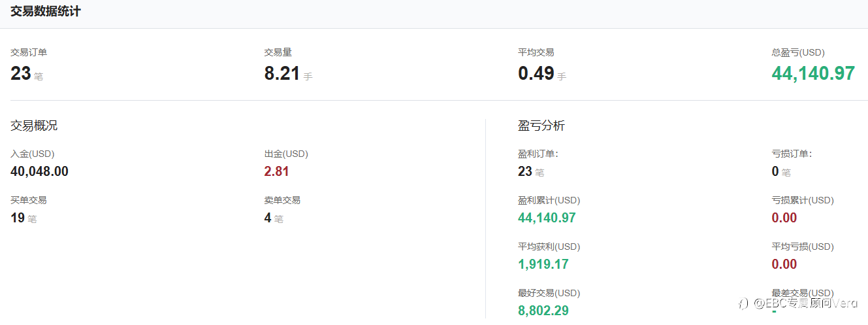Viewport: 868px width, 325px height.
Task: Click the 23 笔 trade order count under 交易订单
Action: [27, 73]
